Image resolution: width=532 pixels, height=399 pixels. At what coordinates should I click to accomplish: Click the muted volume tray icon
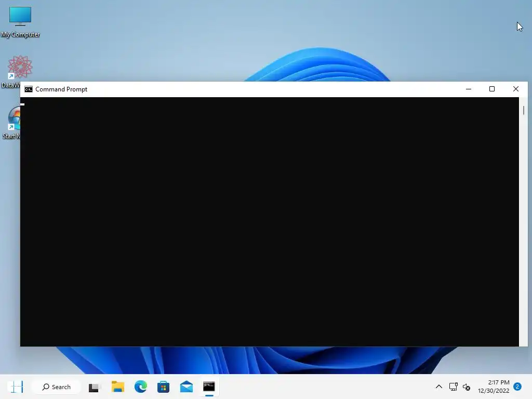[467, 387]
